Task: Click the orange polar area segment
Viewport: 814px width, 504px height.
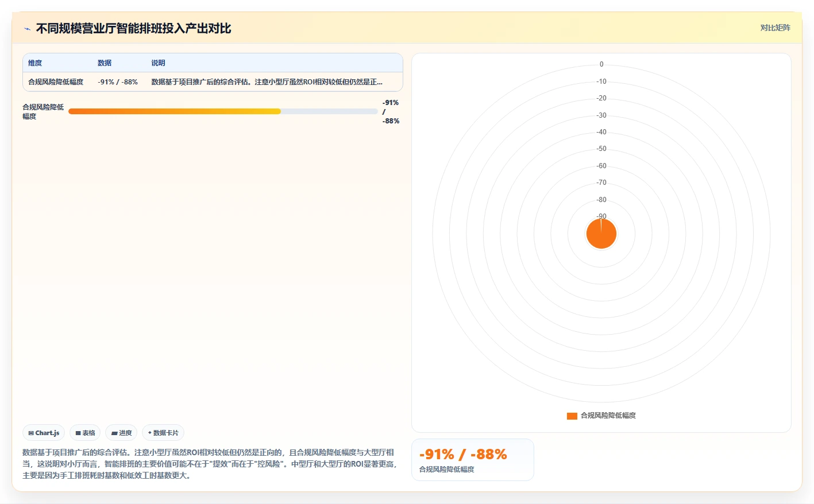Action: point(601,234)
